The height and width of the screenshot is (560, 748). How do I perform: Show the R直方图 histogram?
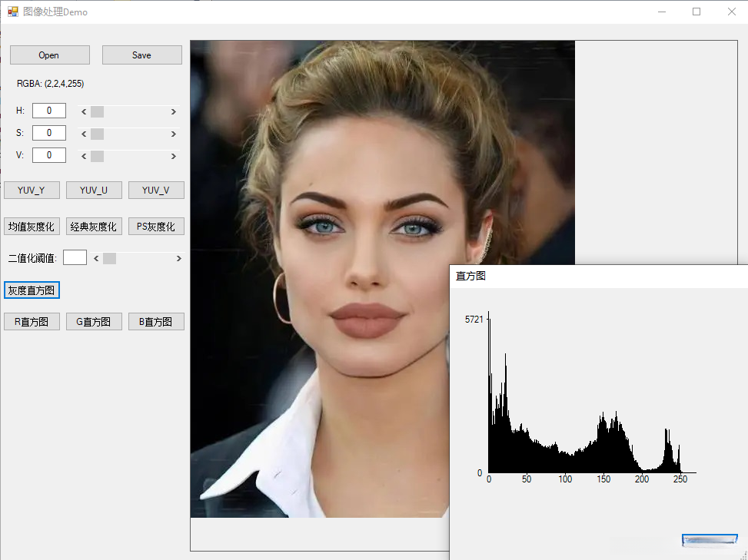tap(32, 322)
